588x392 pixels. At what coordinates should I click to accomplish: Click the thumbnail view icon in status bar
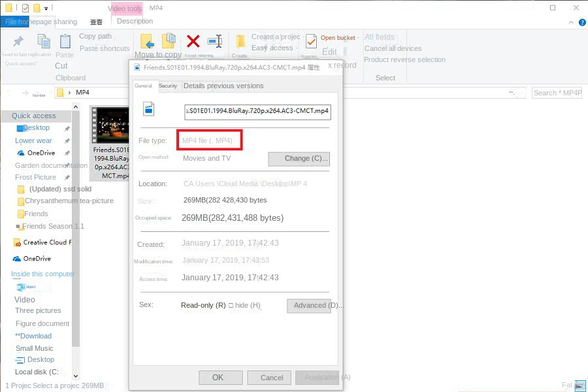point(580,385)
